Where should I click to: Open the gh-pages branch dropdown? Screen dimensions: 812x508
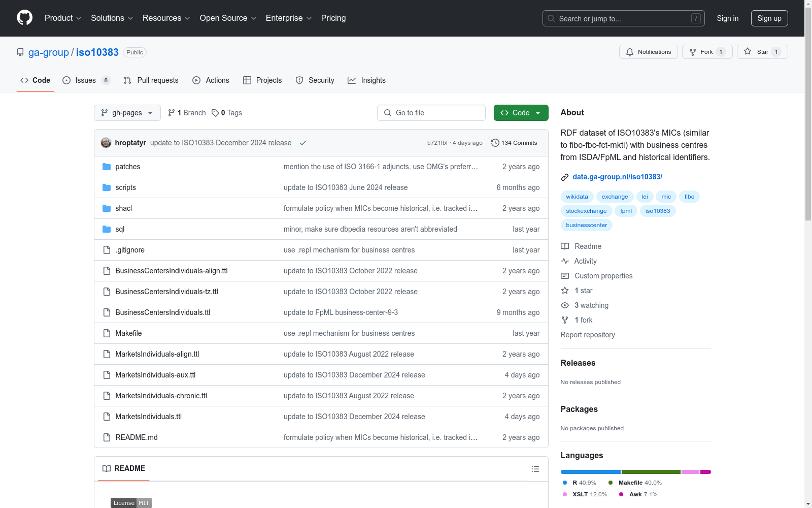click(127, 113)
